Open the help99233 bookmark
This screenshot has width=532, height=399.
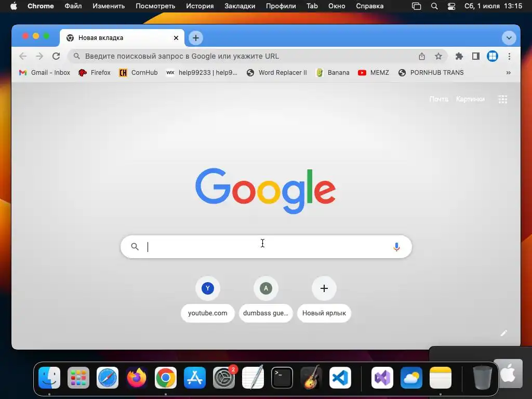[202, 73]
